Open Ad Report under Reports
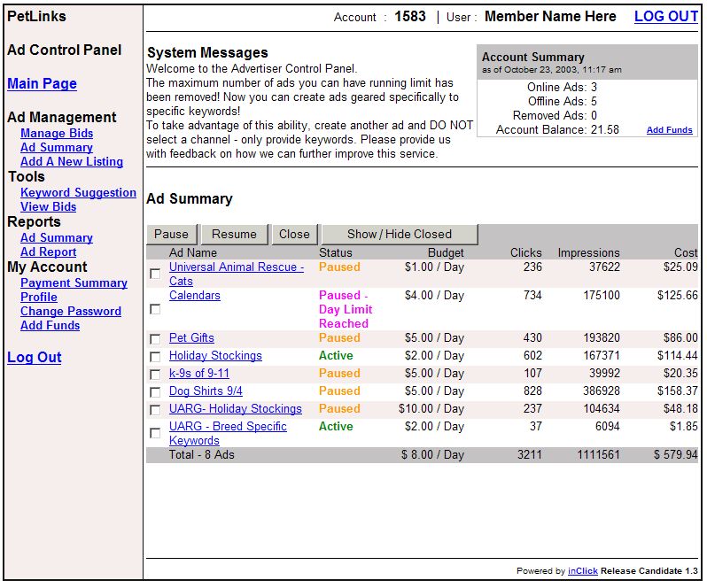This screenshot has width=707, height=588. pyautogui.click(x=48, y=251)
